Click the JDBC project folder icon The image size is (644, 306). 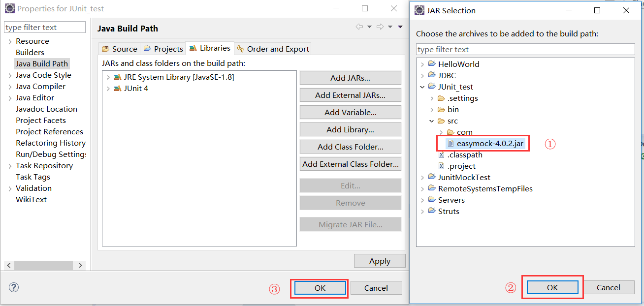432,75
